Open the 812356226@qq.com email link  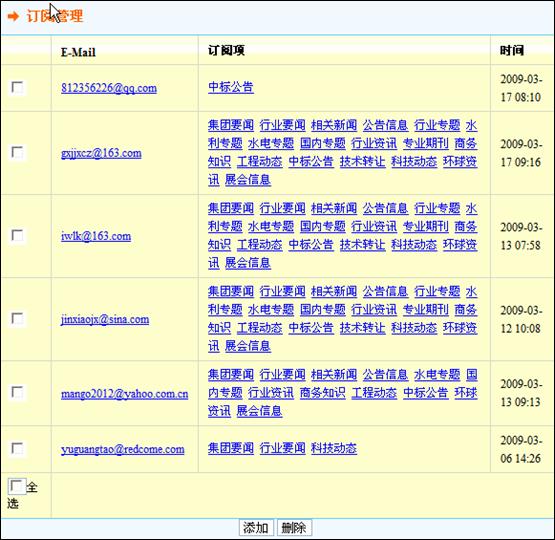tap(109, 88)
